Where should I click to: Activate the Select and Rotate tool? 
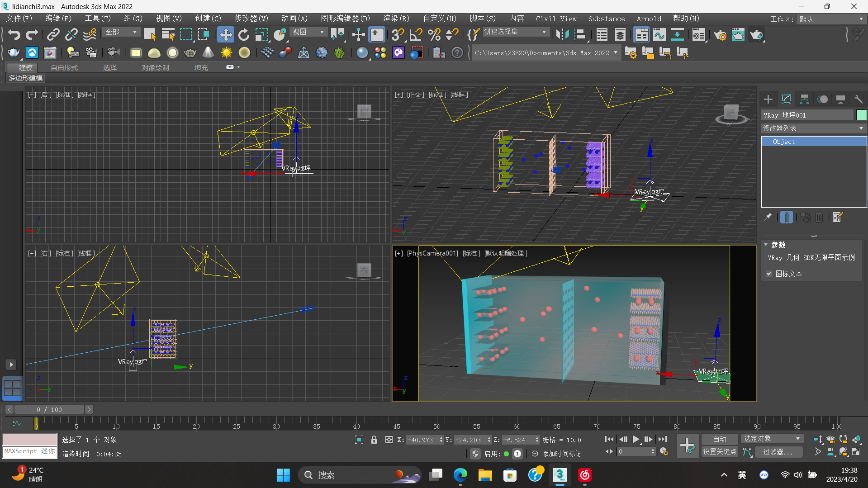coord(244,35)
